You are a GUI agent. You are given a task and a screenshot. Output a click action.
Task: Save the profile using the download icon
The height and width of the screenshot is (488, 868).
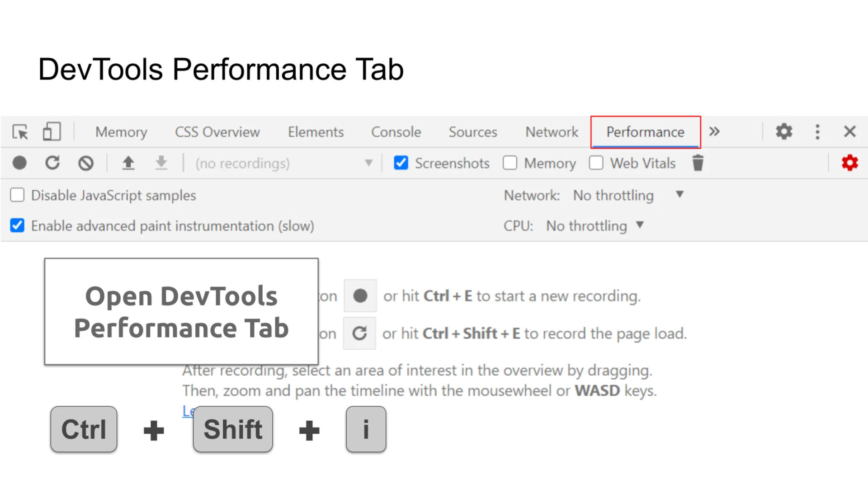161,163
